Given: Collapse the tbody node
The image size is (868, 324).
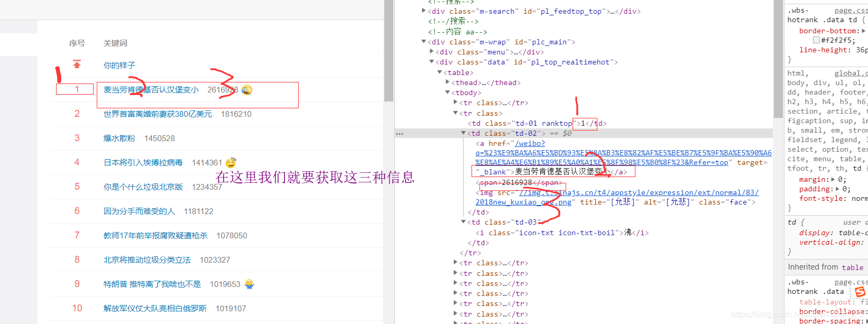Looking at the screenshot, I should [x=448, y=92].
